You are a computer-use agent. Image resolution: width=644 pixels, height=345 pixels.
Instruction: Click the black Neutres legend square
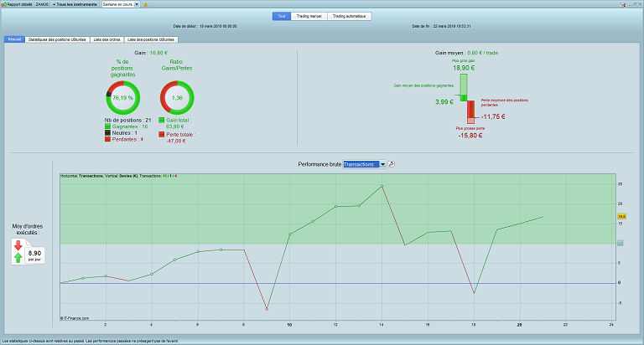(107, 133)
